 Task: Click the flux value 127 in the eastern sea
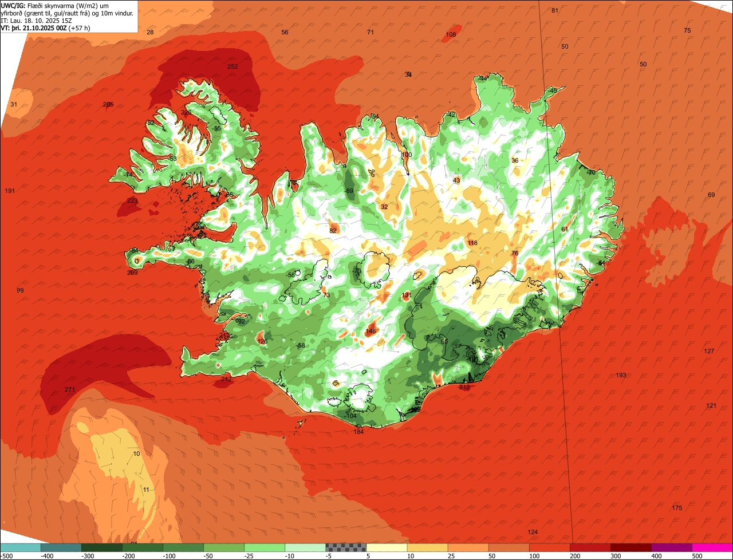709,351
